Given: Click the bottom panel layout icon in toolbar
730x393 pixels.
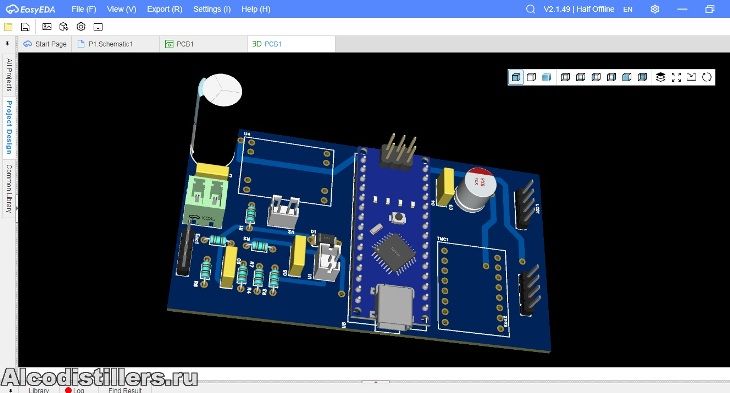Looking at the screenshot, I should 98,27.
